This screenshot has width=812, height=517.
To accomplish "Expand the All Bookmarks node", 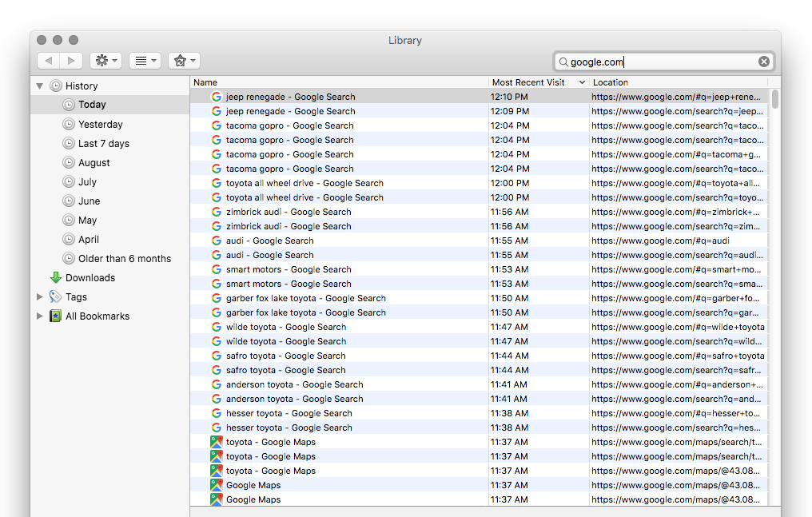I will [40, 316].
